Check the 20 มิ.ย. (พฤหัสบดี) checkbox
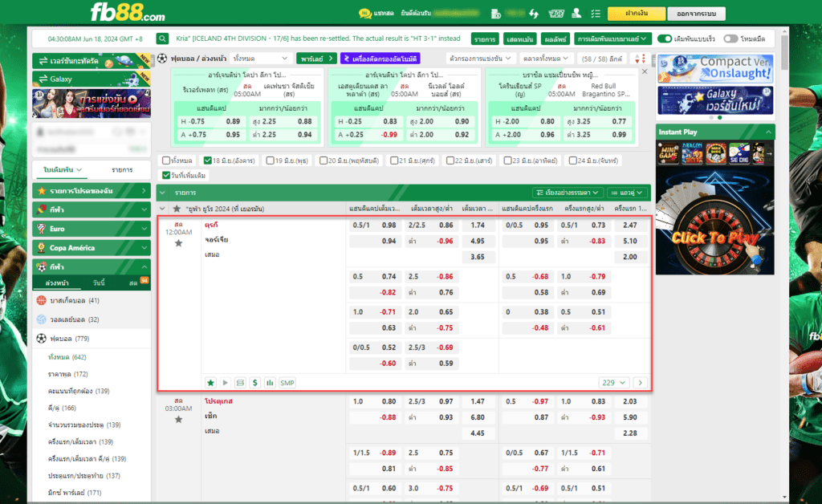This screenshot has width=822, height=504. [324, 161]
